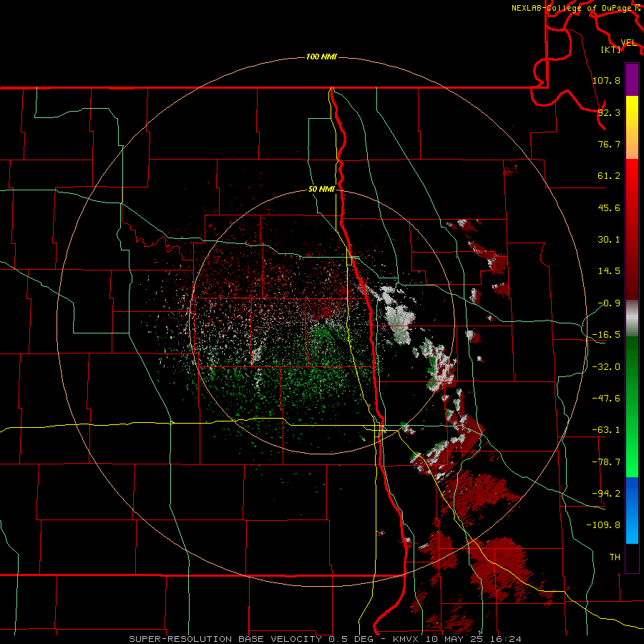Click the -0.9 velocity scale value
This screenshot has height=644, width=644.
[609, 303]
